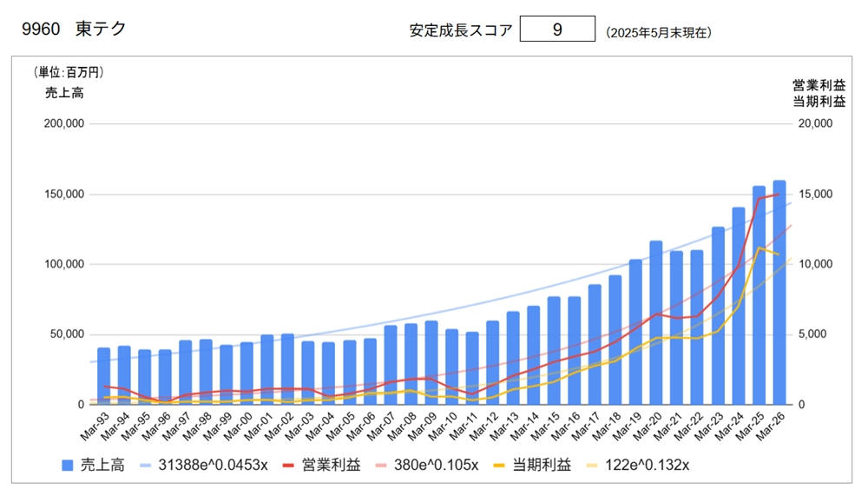Click the Mar-16 x-axis label
Image resolution: width=868 pixels, height=496 pixels.
pyautogui.click(x=566, y=427)
